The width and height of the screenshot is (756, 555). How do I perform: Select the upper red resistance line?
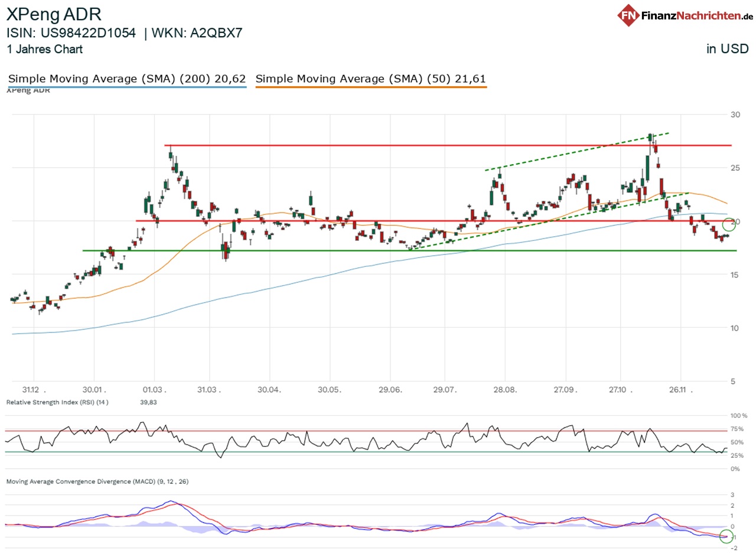[413, 144]
